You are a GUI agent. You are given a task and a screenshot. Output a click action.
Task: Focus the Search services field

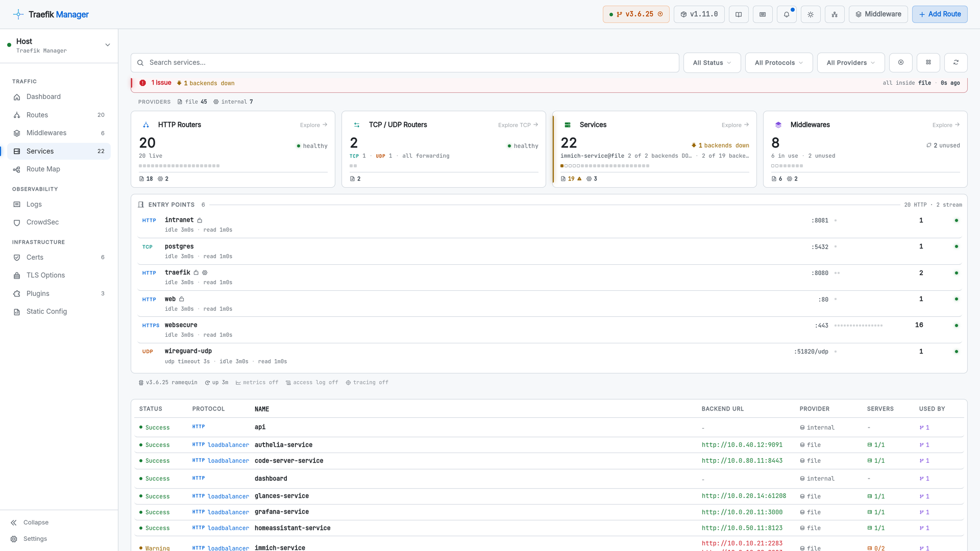click(405, 63)
